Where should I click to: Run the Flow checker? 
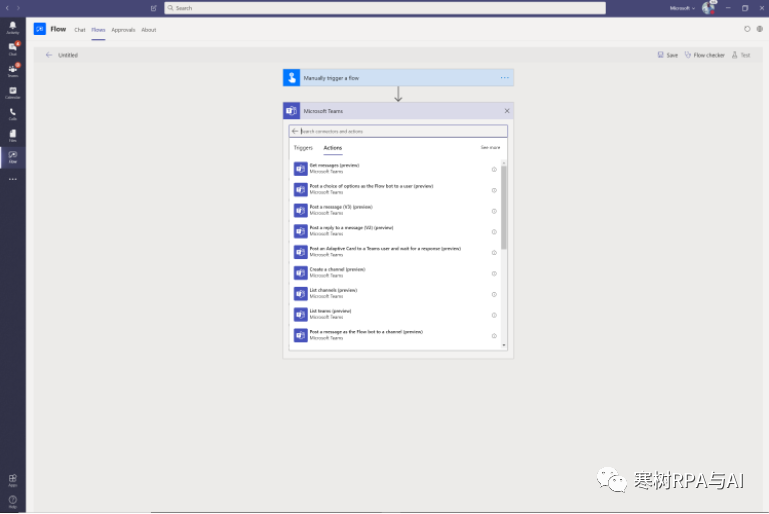point(705,55)
